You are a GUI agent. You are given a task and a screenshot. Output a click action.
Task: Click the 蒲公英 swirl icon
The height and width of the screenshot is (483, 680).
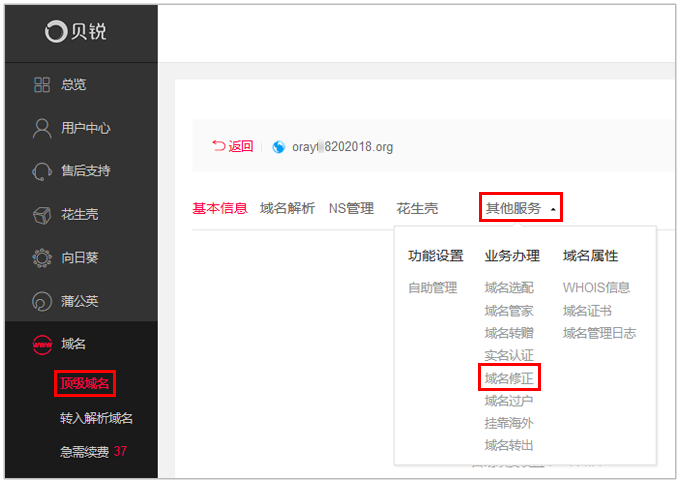[x=42, y=301]
